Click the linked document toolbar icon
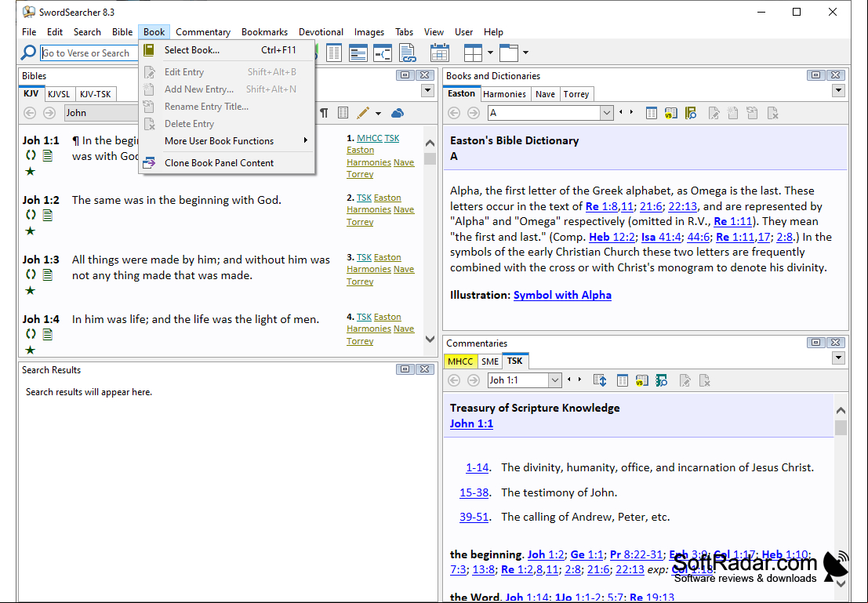The image size is (868, 603). 408,53
